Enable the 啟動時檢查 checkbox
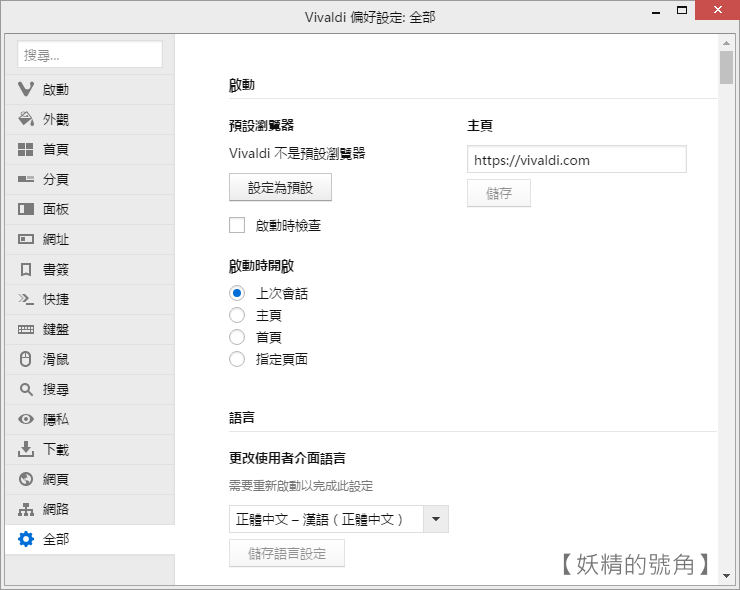Image resolution: width=740 pixels, height=590 pixels. click(237, 225)
